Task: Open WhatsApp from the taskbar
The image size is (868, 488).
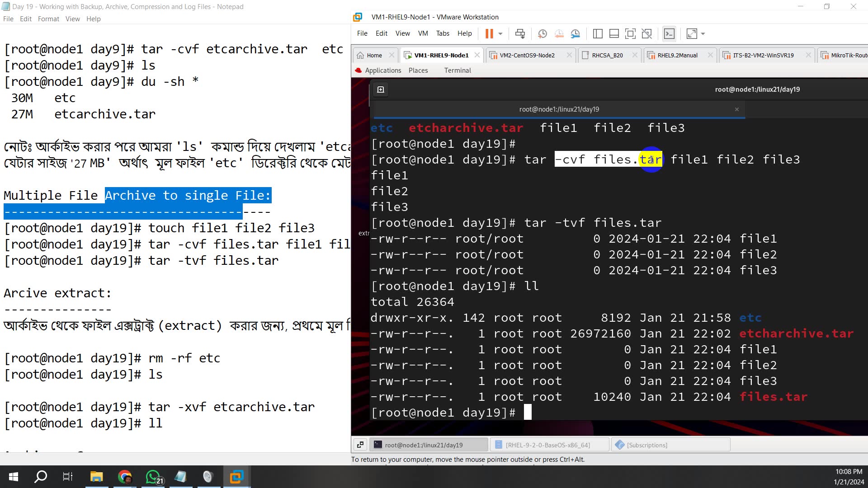Action: point(153,477)
